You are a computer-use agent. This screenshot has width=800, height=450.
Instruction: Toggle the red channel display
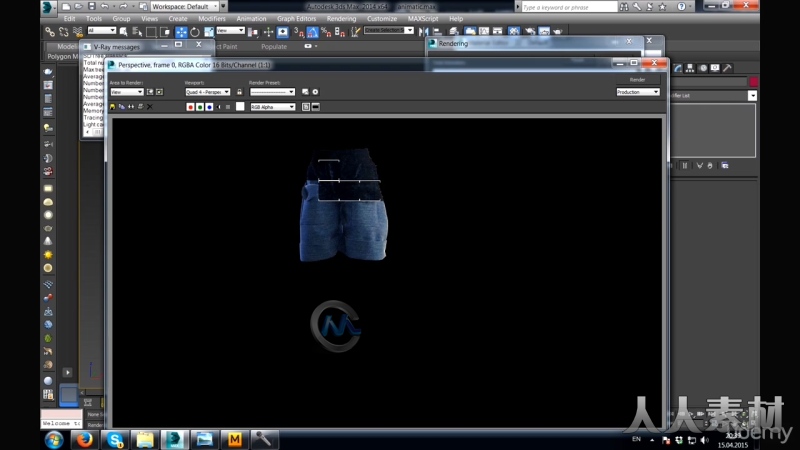click(x=190, y=106)
